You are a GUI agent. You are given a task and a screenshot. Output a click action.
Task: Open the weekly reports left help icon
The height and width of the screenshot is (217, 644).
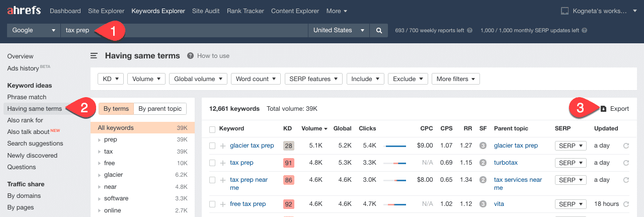coord(469,30)
